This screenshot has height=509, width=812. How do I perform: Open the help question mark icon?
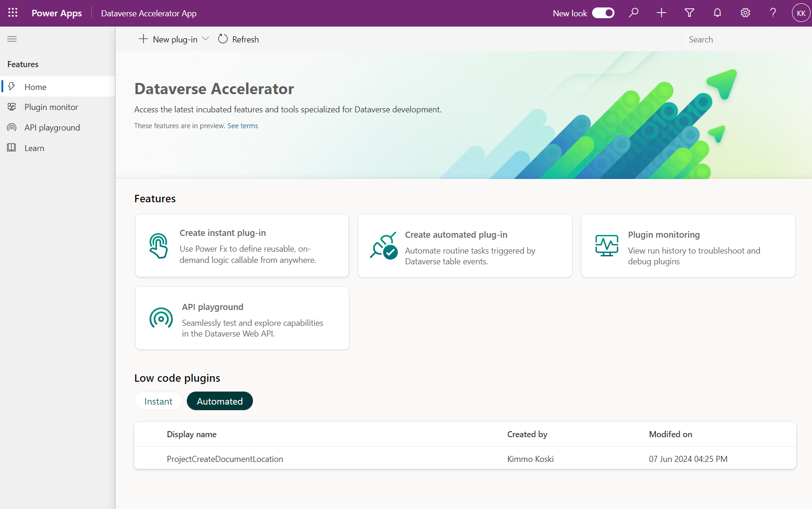point(773,13)
